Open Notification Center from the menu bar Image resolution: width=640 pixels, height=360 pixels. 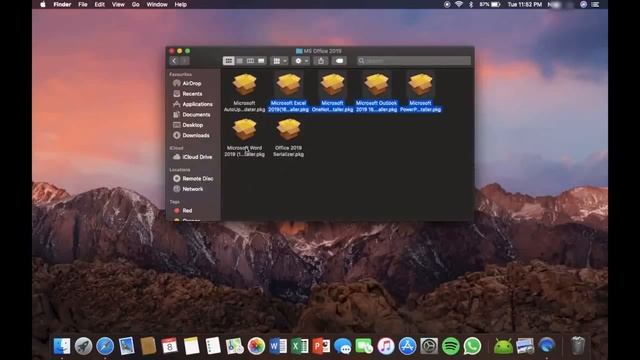click(596, 4)
